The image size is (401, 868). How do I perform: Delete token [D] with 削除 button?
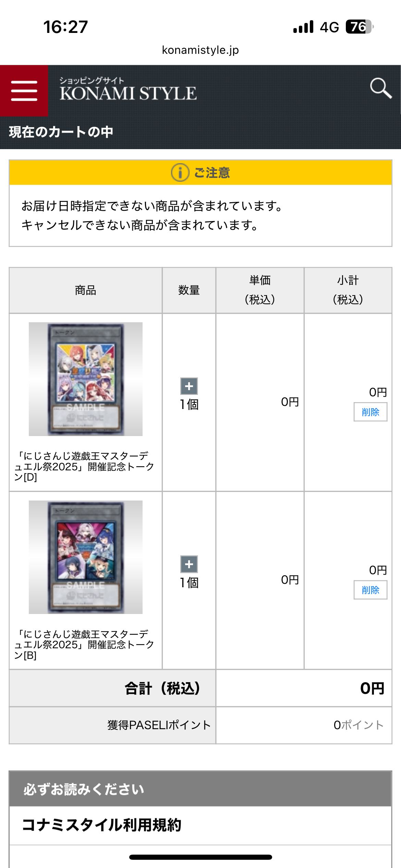tap(370, 412)
